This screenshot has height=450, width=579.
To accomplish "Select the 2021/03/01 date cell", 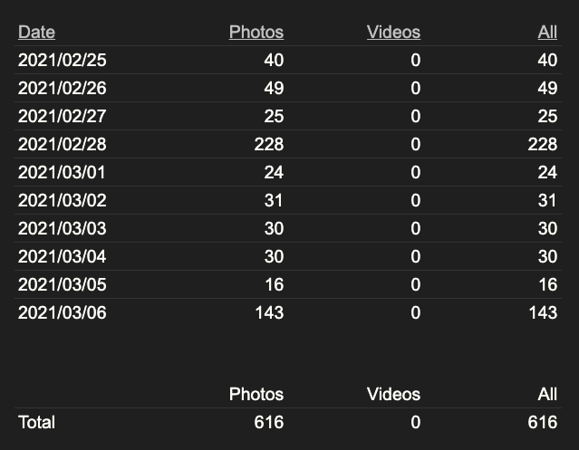I will tap(62, 172).
